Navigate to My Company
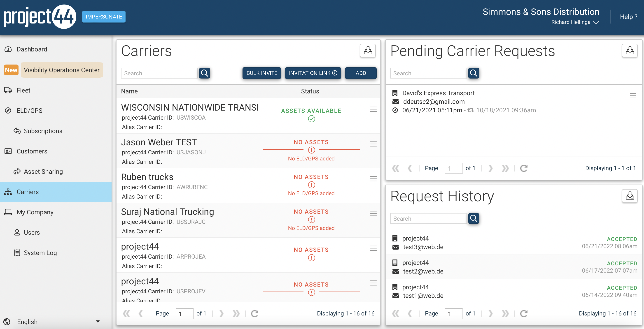 tap(56, 212)
